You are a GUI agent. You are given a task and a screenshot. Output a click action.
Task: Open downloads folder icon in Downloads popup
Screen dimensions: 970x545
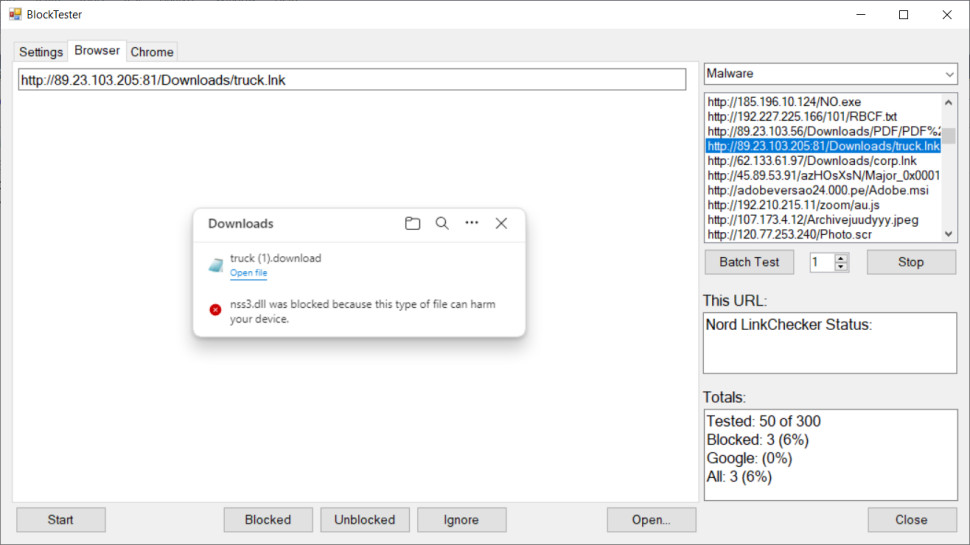(x=413, y=223)
